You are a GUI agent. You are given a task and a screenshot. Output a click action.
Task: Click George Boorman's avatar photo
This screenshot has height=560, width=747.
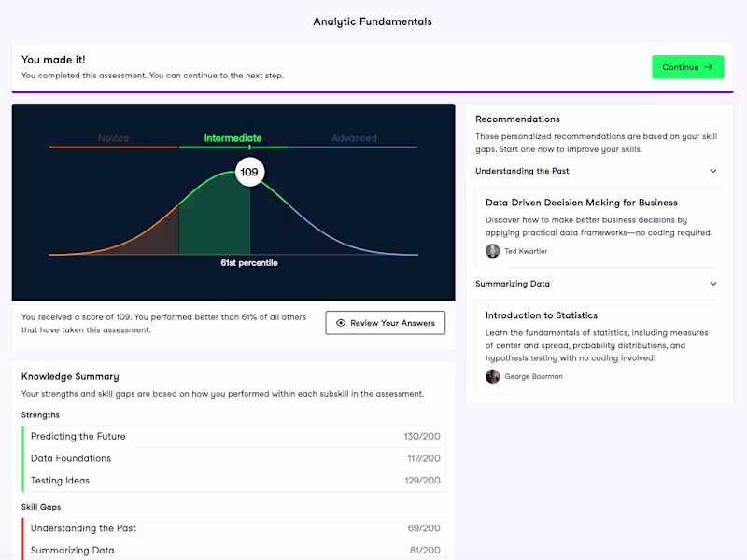493,376
